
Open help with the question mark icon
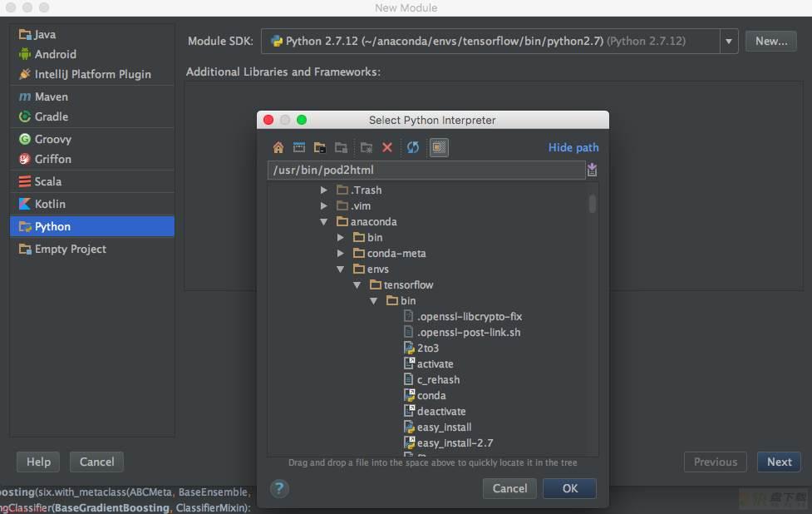[279, 488]
